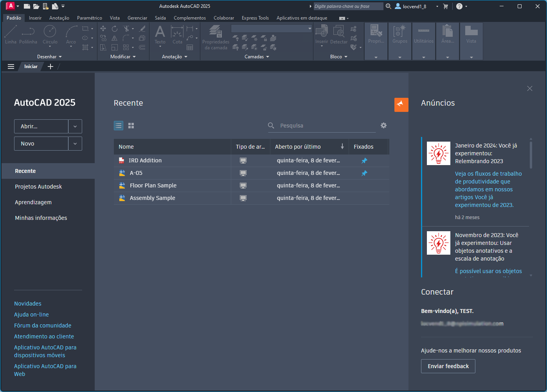547x392 pixels.
Task: Click the keyword search box in title bar
Action: click(x=349, y=6)
